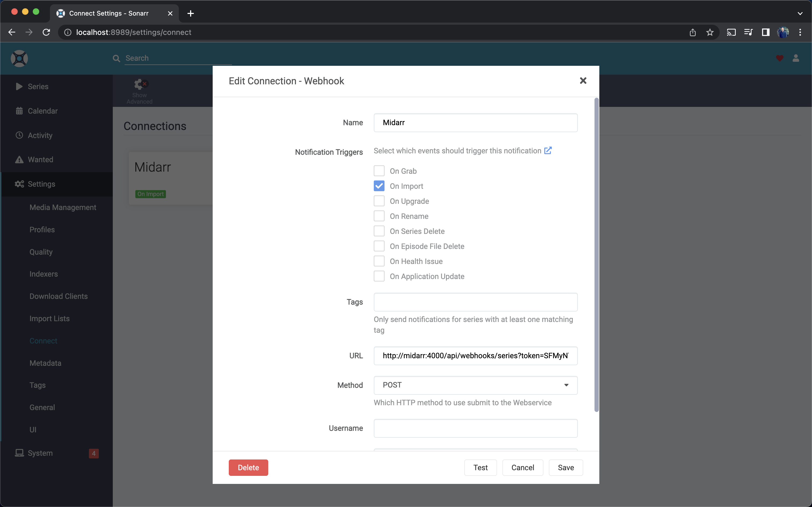Open the Calendar from the sidebar
The height and width of the screenshot is (507, 812).
43,111
